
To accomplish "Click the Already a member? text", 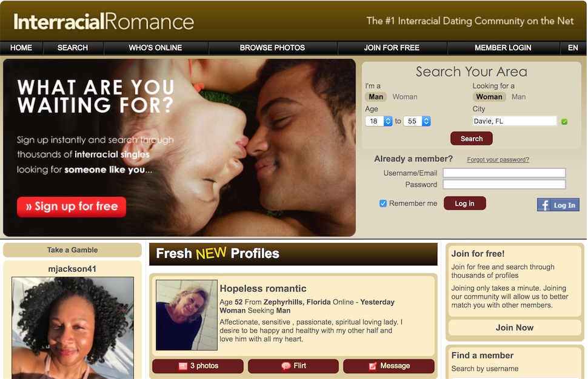I will click(x=413, y=159).
